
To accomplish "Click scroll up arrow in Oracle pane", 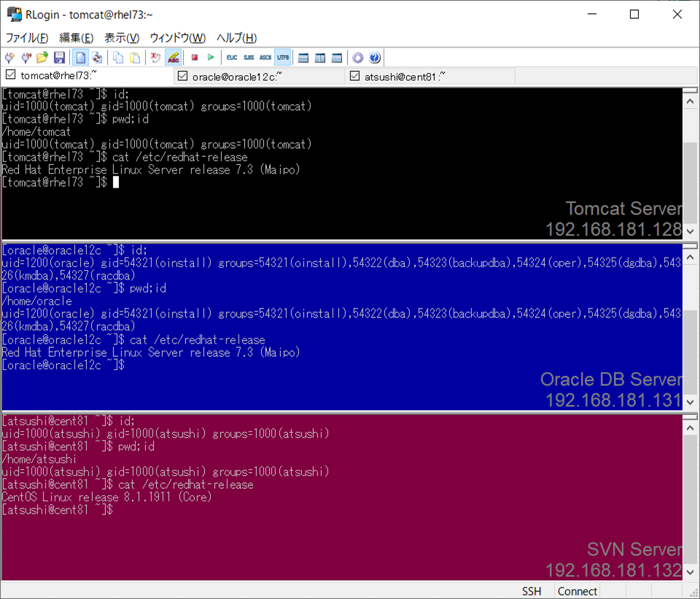I will point(691,258).
